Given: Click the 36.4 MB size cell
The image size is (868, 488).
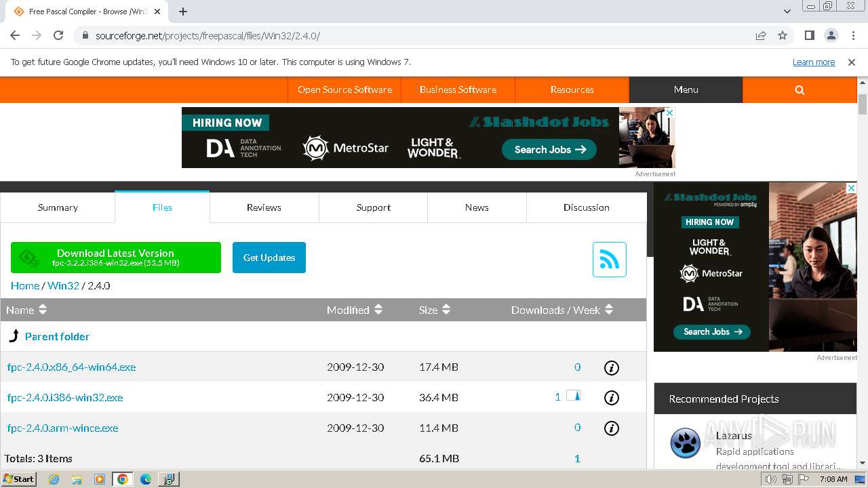Looking at the screenshot, I should click(439, 397).
